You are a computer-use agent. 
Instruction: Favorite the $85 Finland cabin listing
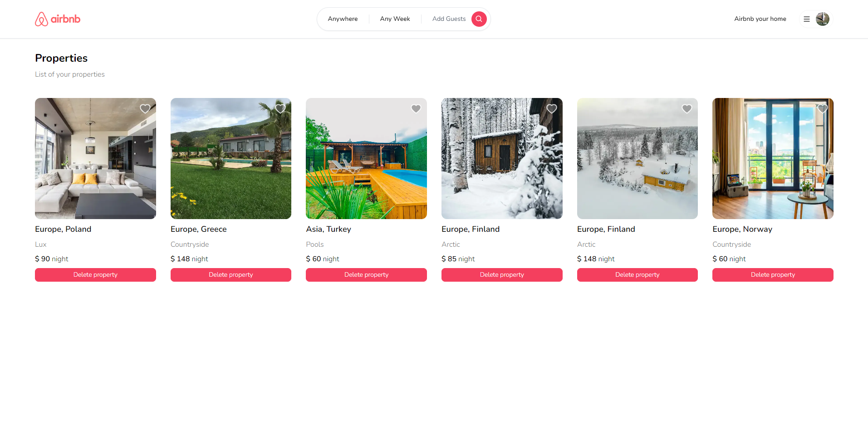(551, 109)
